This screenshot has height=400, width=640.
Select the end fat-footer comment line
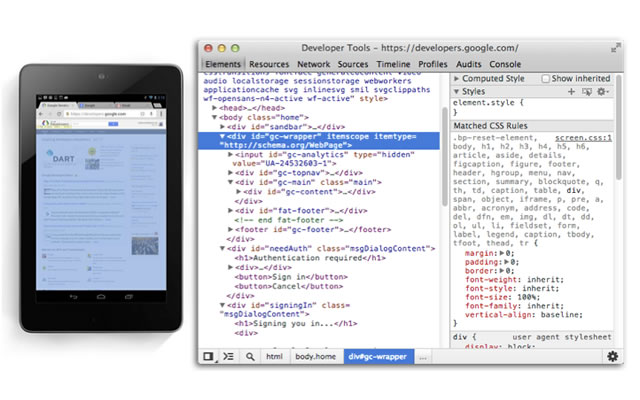point(289,220)
